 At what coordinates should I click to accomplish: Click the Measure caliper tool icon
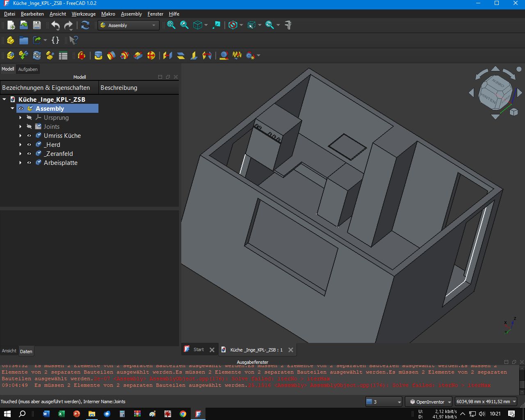[x=288, y=25]
